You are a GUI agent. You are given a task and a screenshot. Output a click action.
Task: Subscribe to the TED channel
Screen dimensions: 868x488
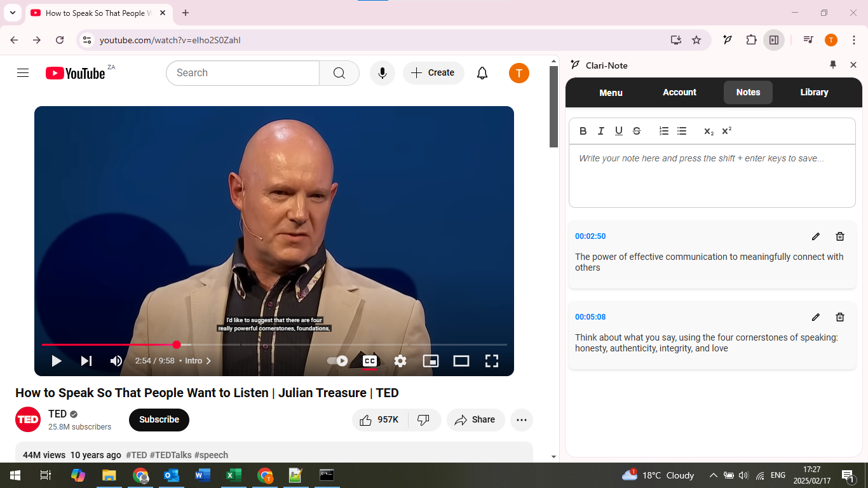coord(159,420)
